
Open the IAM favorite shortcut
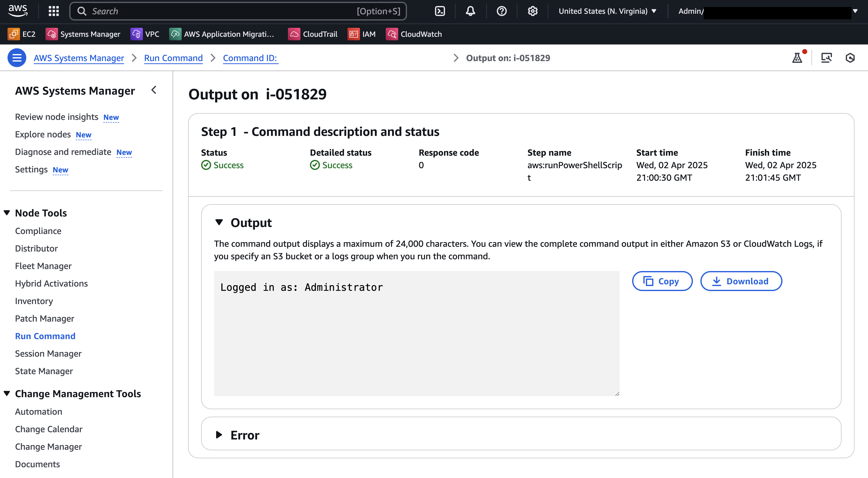[x=361, y=34]
